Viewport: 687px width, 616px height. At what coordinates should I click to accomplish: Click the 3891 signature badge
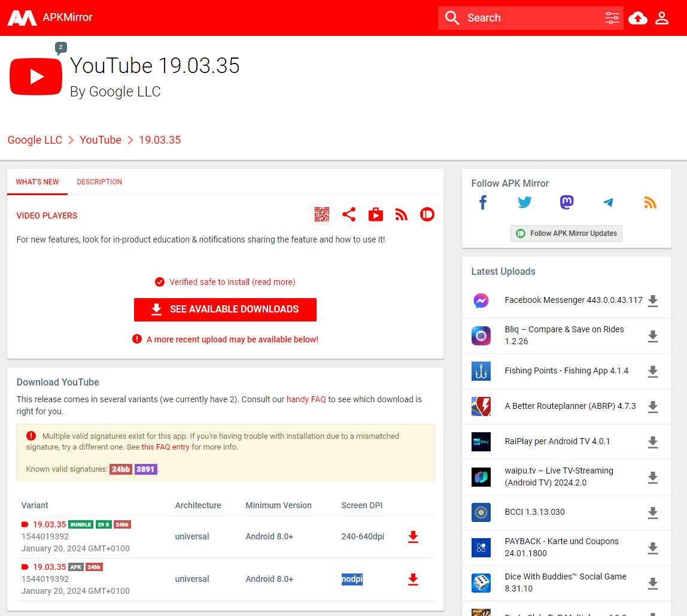tap(145, 469)
